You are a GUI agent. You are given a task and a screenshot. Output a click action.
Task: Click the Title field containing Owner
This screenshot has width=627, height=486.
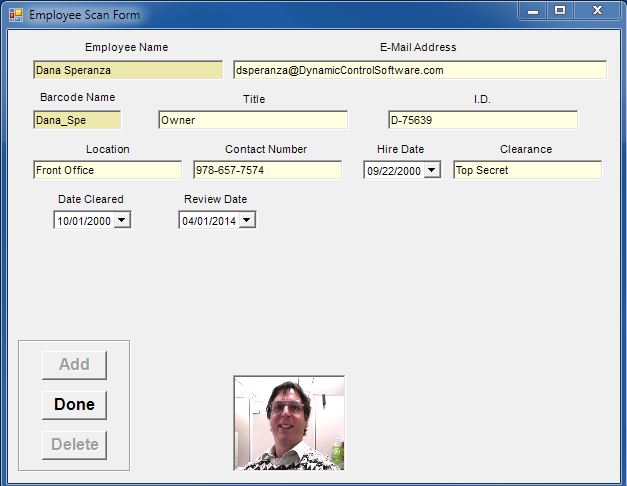pyautogui.click(x=253, y=120)
